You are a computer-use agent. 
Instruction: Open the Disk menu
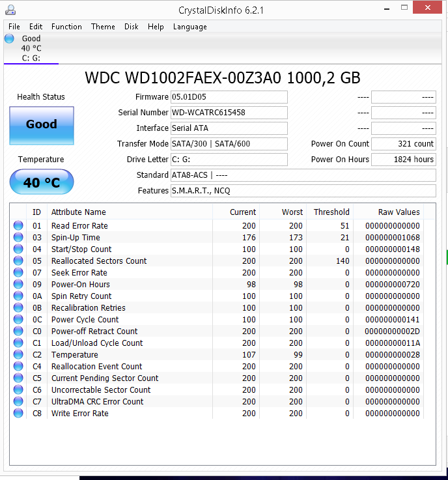pos(132,27)
